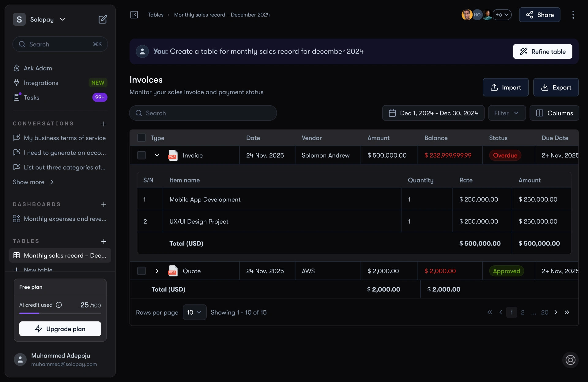Screen dimensions: 588x382
Task: Check the Quote row checkbox
Action: coord(141,271)
